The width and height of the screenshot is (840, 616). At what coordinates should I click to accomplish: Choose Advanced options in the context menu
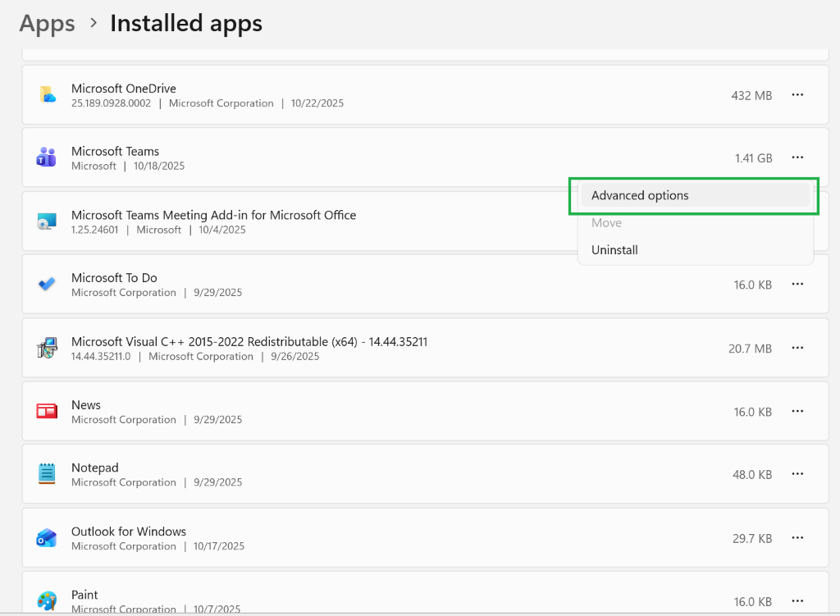[x=695, y=195]
